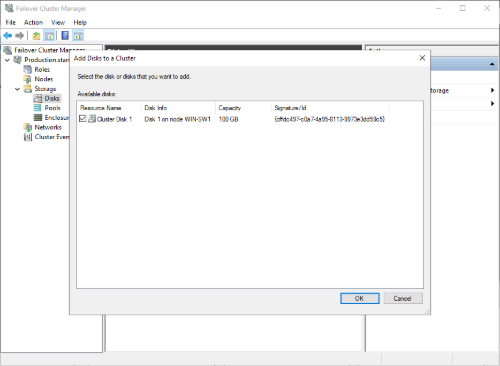Sort by Disk Info column header
Viewport: 500px width, 366px height.
point(178,108)
